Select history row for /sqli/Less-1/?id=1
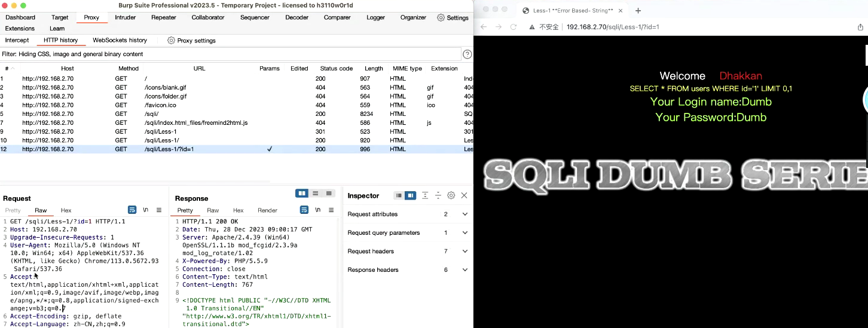The width and height of the screenshot is (868, 328). pyautogui.click(x=236, y=149)
